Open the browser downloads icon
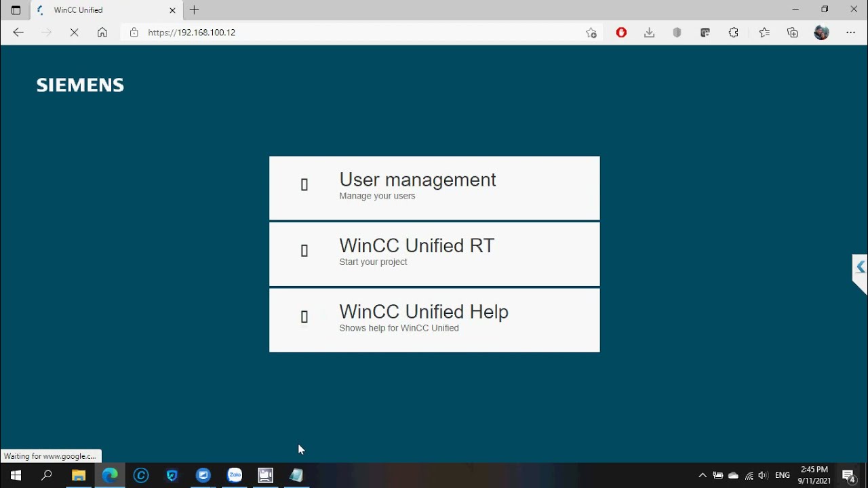868x488 pixels. [x=649, y=32]
